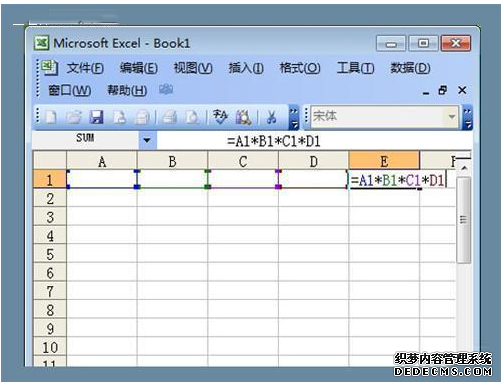Click the Open file toolbar icon
Screen dimensions: 503x386
click(74, 117)
